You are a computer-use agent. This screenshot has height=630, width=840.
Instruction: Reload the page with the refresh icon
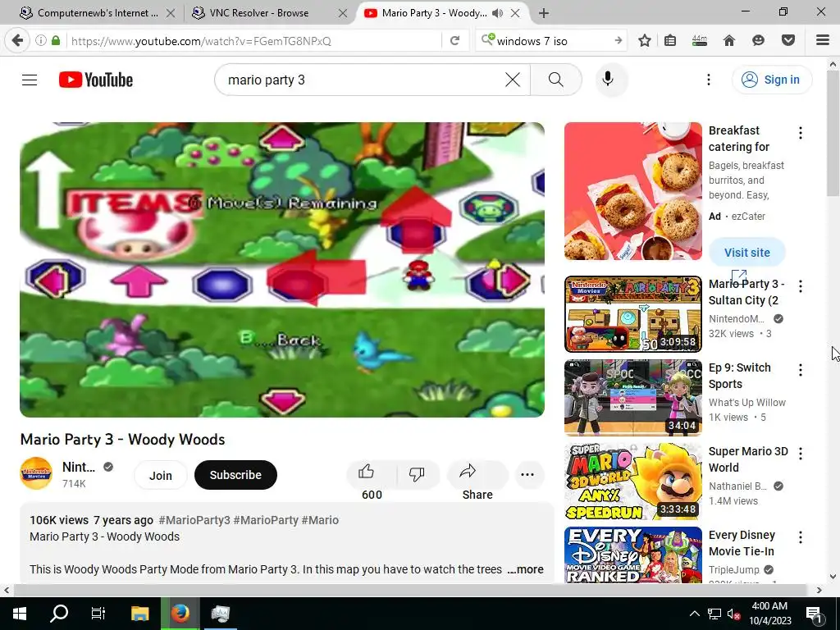coord(454,41)
